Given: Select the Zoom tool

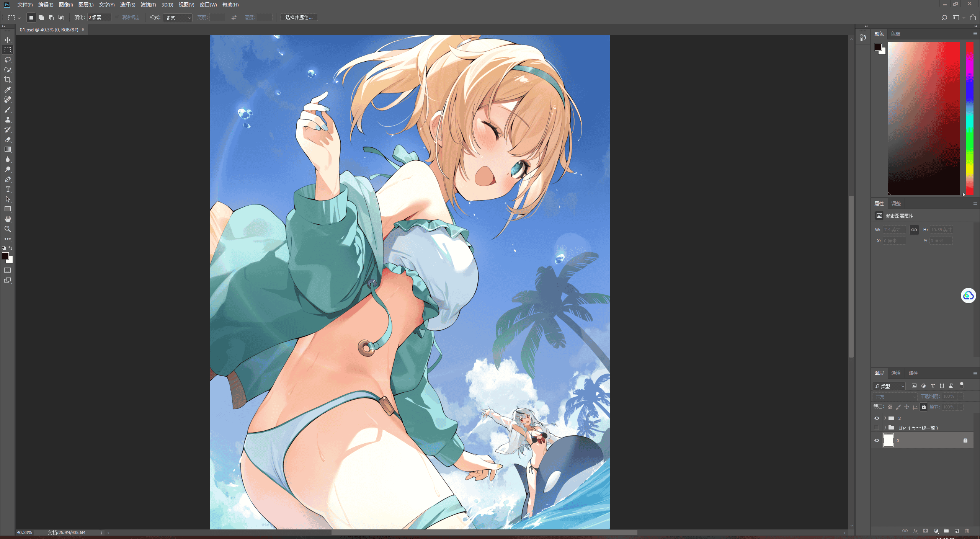Looking at the screenshot, I should click(8, 229).
